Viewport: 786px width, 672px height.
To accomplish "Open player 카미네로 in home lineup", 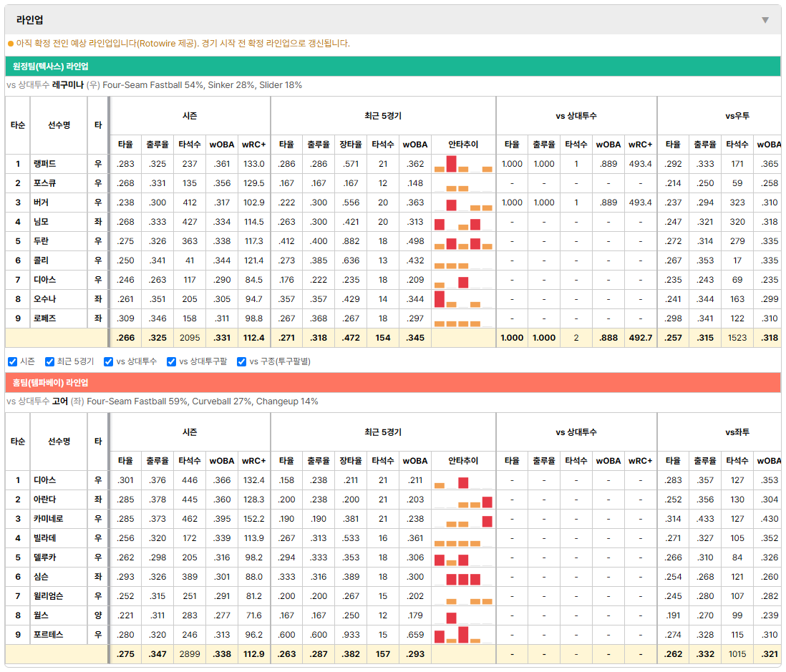I will coord(48,519).
